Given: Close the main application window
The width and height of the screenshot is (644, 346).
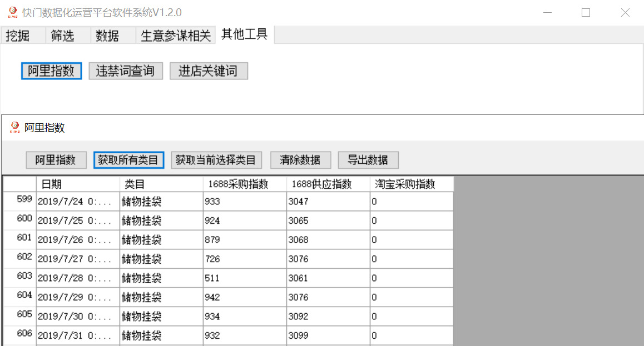Looking at the screenshot, I should tap(625, 13).
